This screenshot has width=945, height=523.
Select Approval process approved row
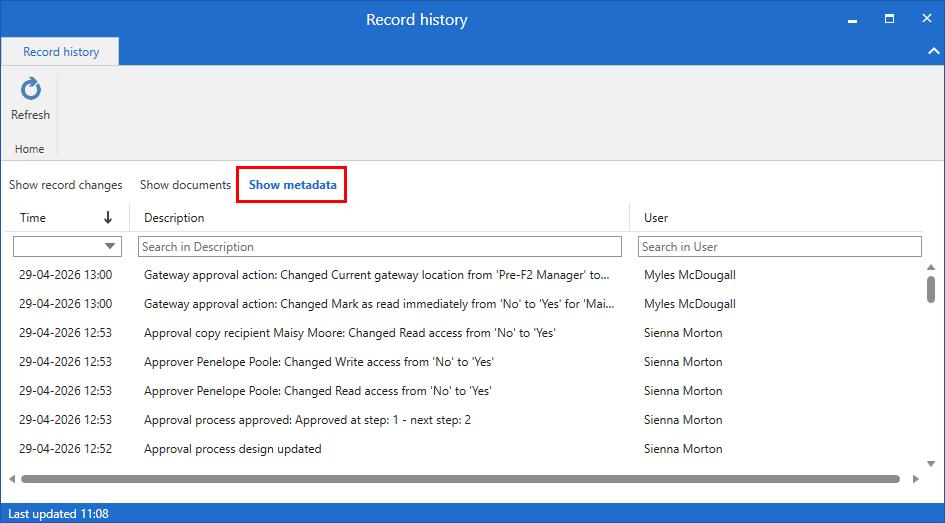[464, 419]
